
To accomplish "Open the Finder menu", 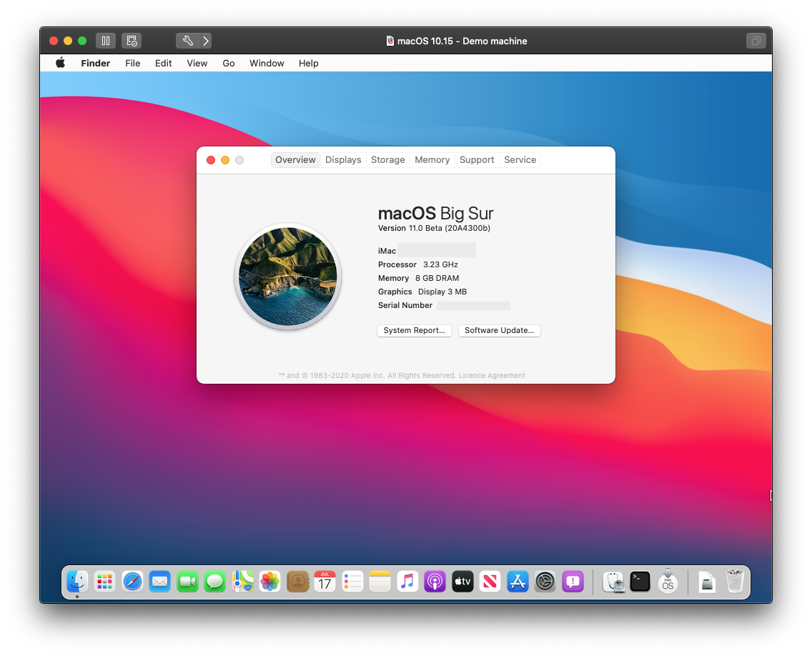I will (95, 63).
